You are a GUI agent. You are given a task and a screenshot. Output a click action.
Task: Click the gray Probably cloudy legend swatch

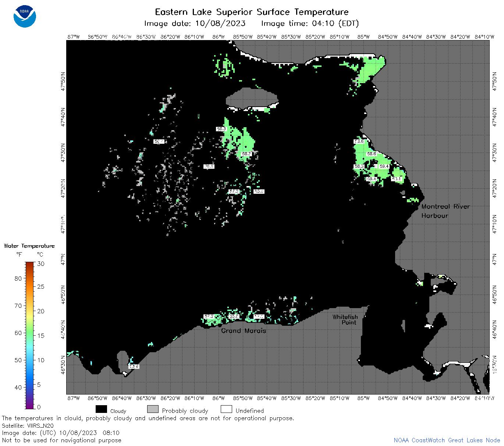point(153,409)
